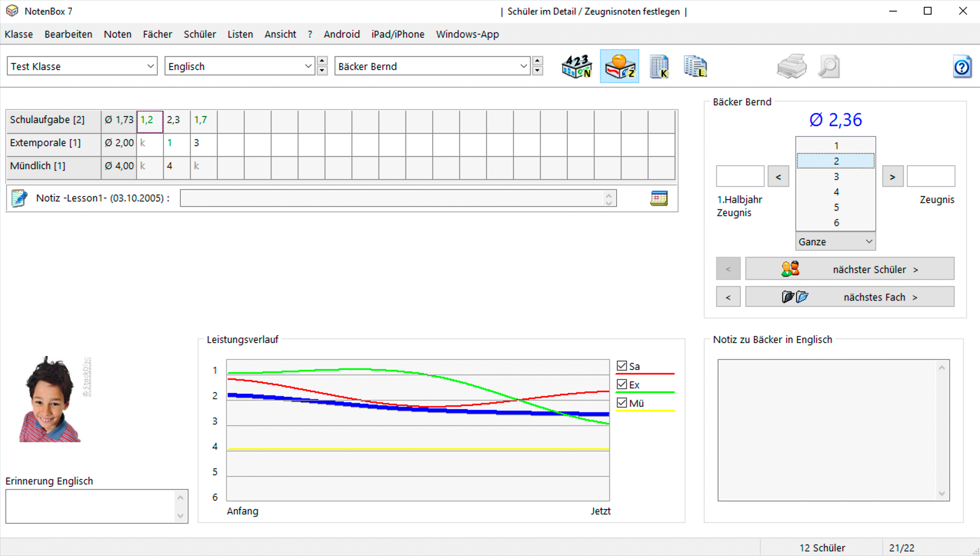Click the Zeugnisnoten (Z) student detail icon
Screen dimensions: 980x556
(x=619, y=67)
